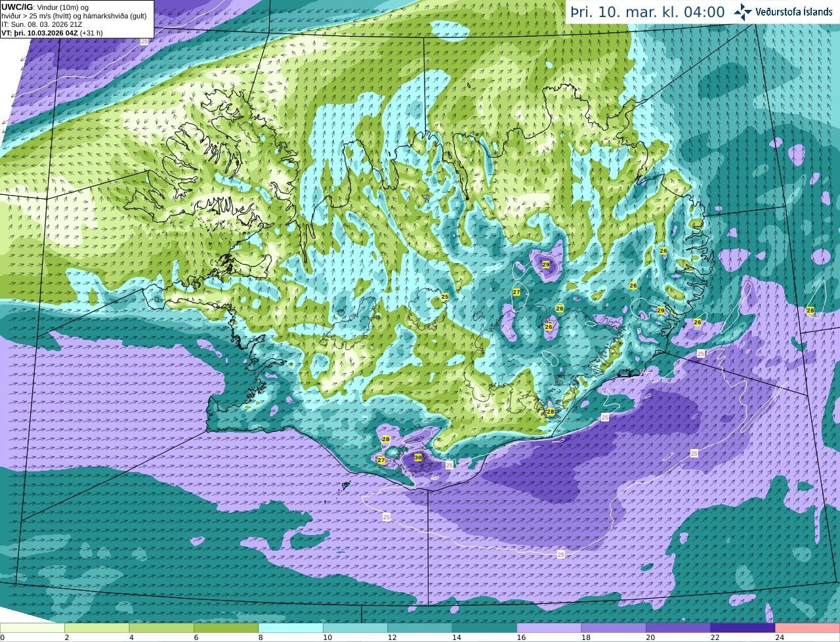
Task: Select the forecast time Þri. 10. mar. kl. 04:00
Action: (648, 12)
